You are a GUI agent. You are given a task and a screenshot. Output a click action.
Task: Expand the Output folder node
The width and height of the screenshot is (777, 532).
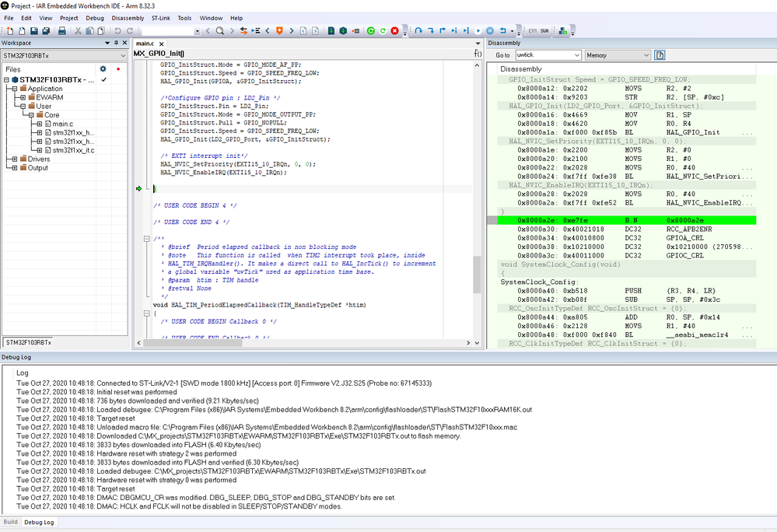14,168
